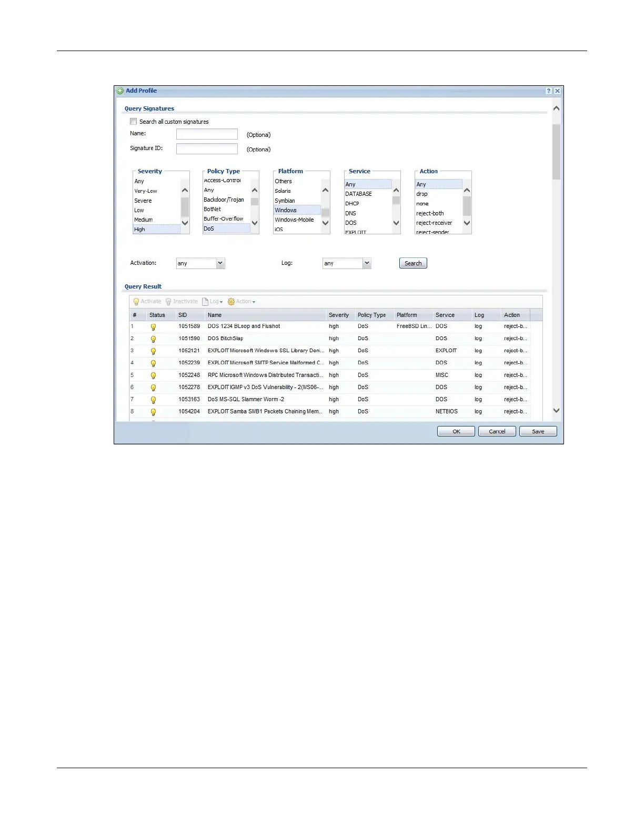Select Very-Low in Severity list
This screenshot has width=644, height=834.
click(x=156, y=191)
